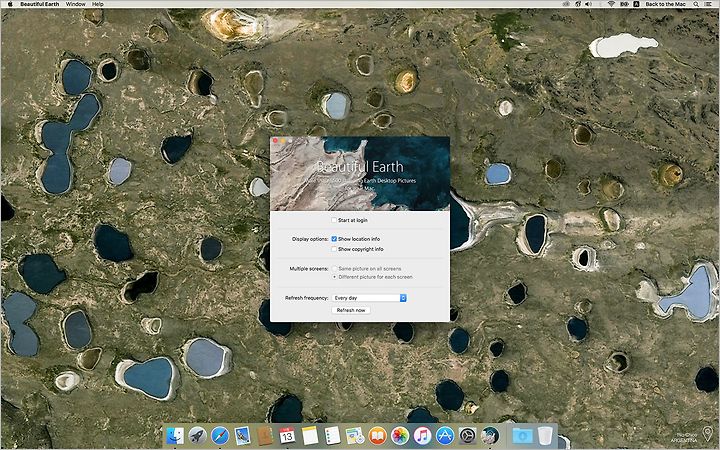The height and width of the screenshot is (450, 720).
Task: Open the App Store icon in Dock
Action: coord(445,435)
